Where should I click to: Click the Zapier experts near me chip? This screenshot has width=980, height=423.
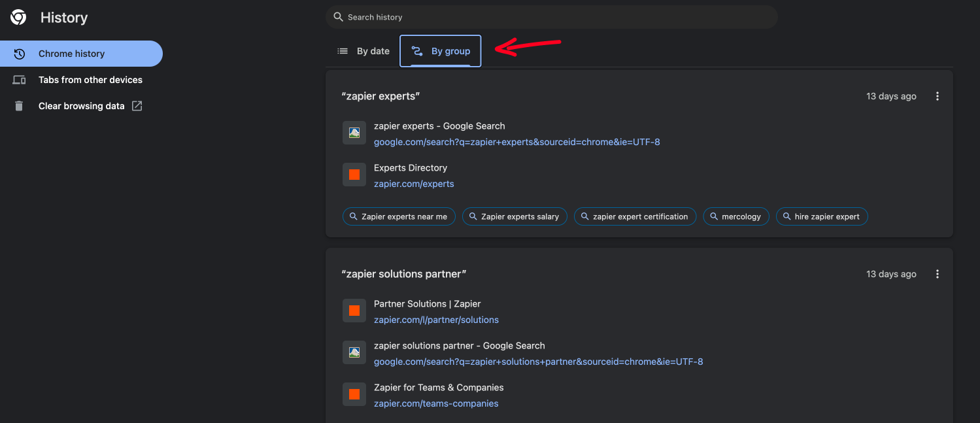399,216
